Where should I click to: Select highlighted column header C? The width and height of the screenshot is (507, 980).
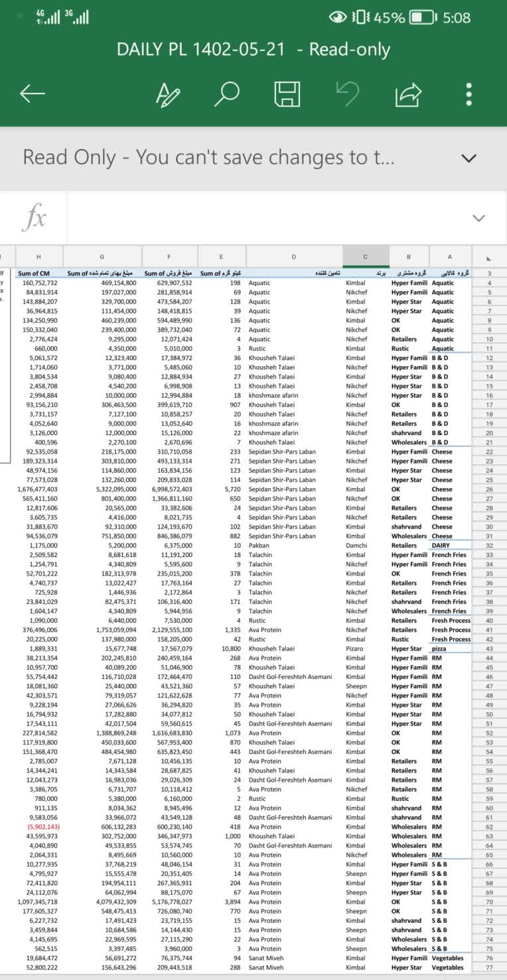coord(366,257)
